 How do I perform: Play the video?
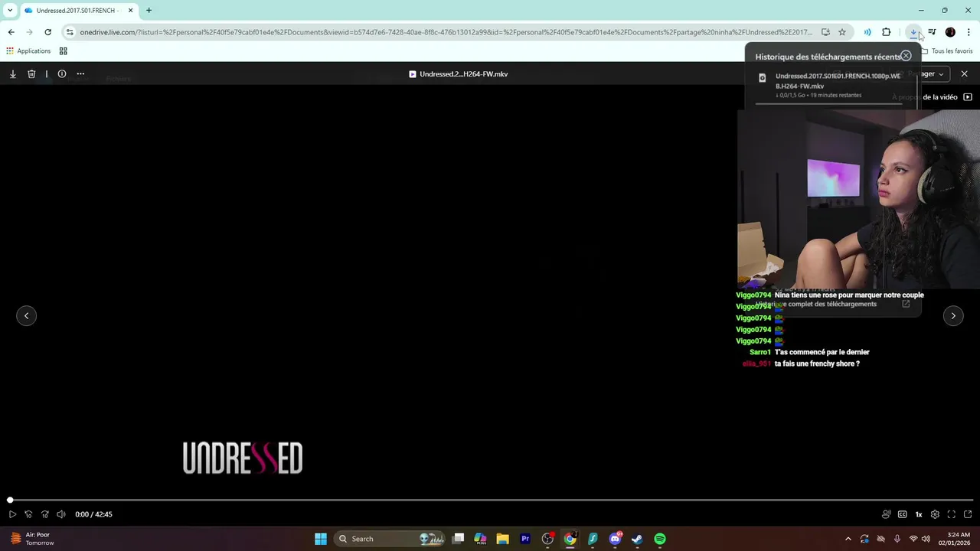(x=12, y=514)
